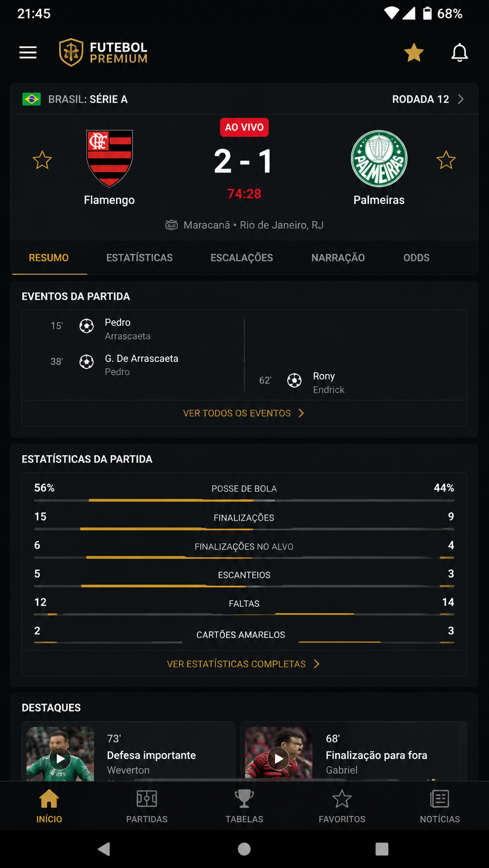
Task: Open the Narração tab
Action: point(338,257)
